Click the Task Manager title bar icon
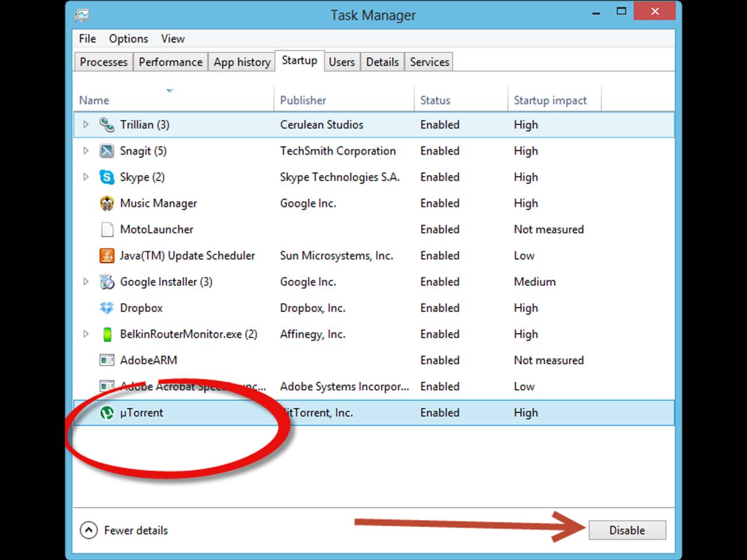 [82, 15]
